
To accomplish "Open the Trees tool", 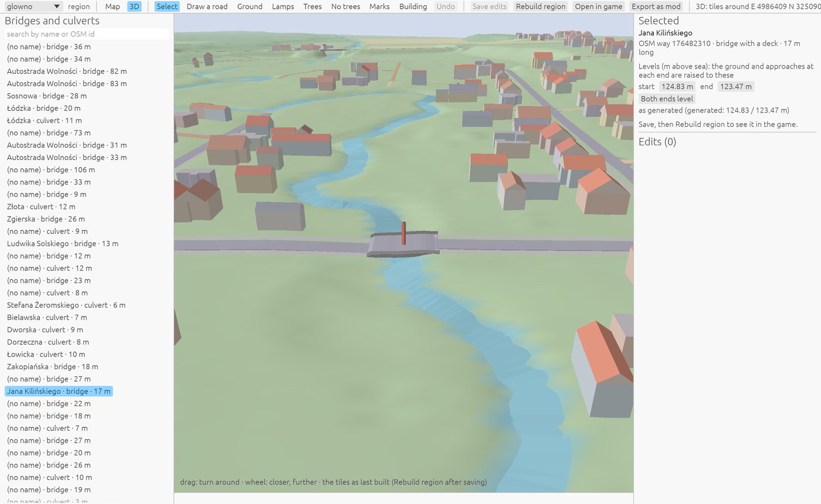I will point(313,6).
